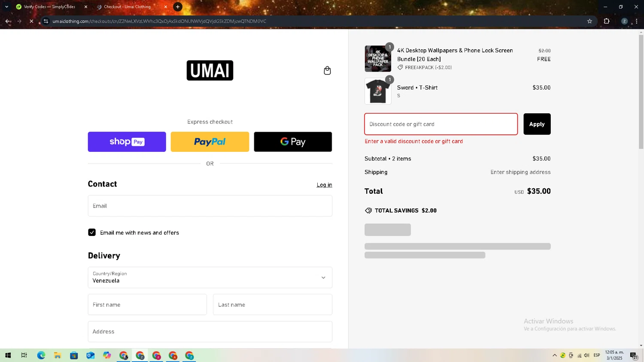Open tab search dropdown arrow
The width and height of the screenshot is (644, 362).
[6, 7]
